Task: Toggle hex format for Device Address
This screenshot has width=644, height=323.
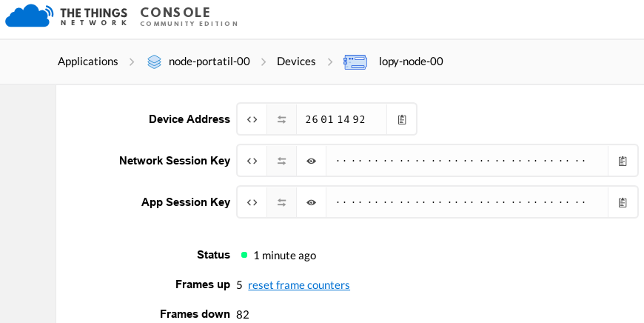Action: tap(252, 119)
